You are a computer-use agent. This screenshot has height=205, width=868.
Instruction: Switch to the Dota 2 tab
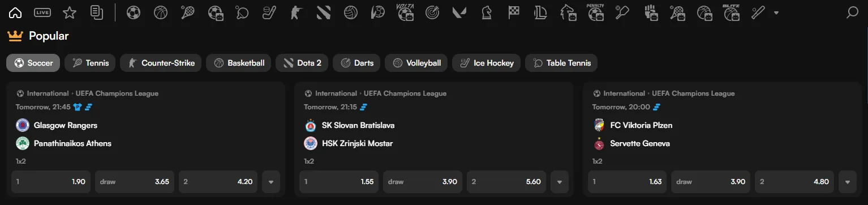[x=303, y=63]
